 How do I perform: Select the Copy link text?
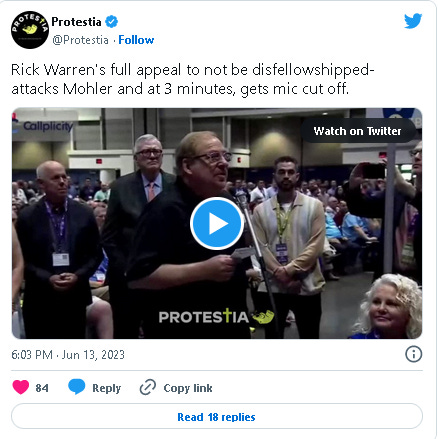(188, 388)
